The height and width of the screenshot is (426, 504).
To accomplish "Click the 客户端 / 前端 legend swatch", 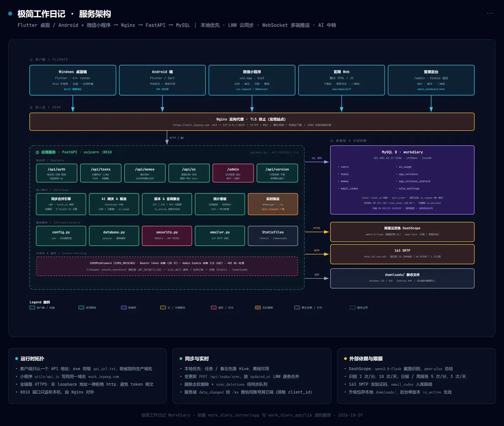I will click(x=32, y=308).
